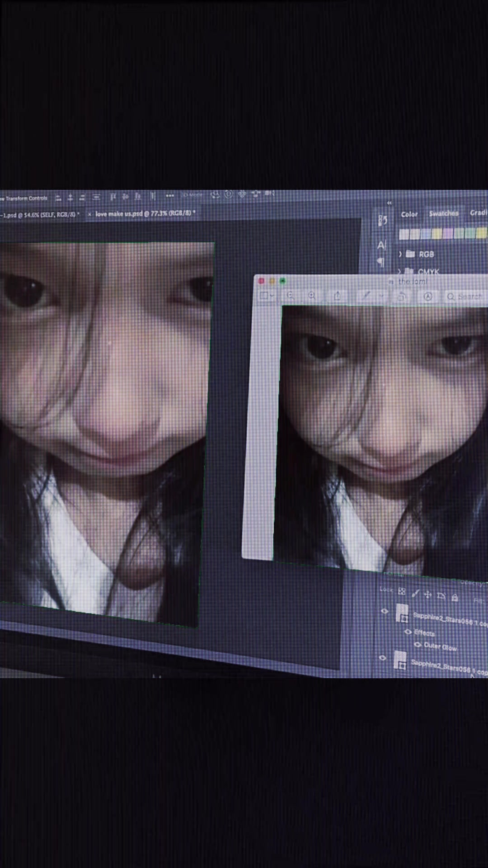
Task: Click first Sapphire2_Stars056 layer thumbnail
Action: pos(402,614)
